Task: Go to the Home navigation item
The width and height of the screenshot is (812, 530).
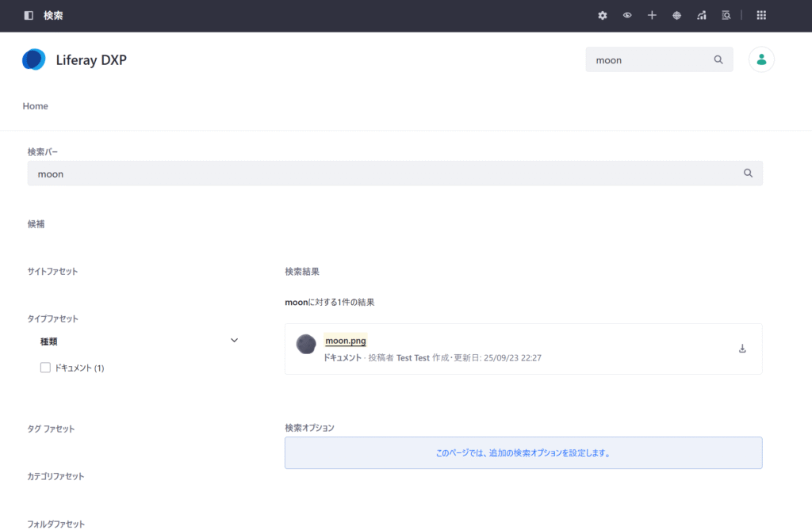Action: tap(35, 106)
